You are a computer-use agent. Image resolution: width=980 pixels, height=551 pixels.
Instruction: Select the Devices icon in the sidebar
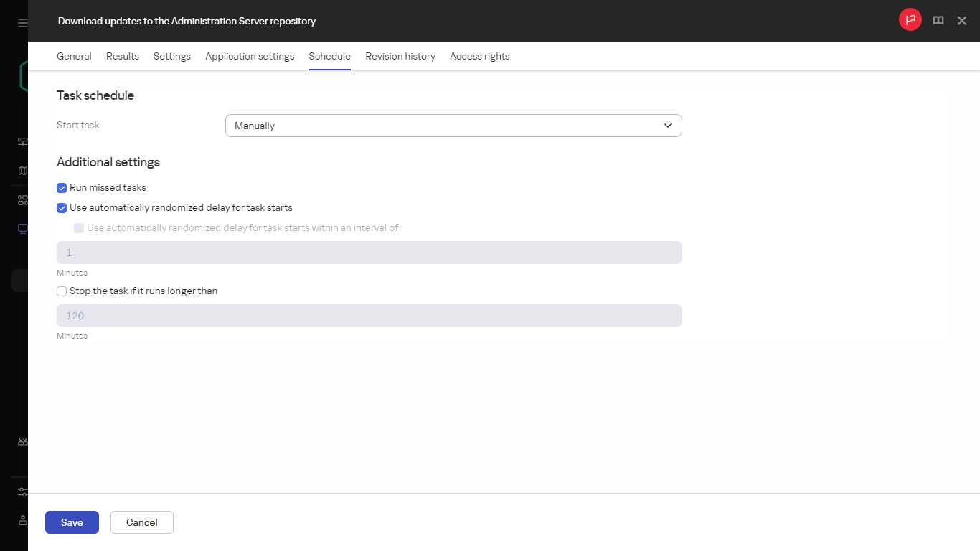(22, 228)
